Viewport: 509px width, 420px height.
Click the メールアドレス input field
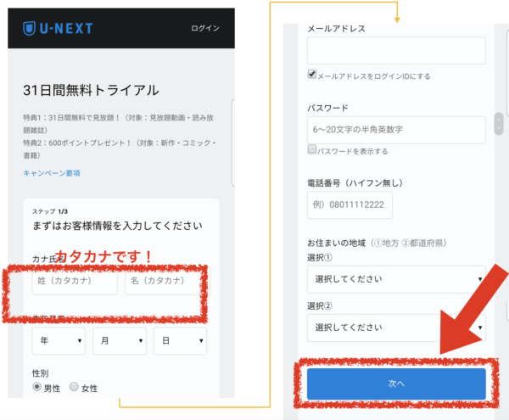point(396,50)
